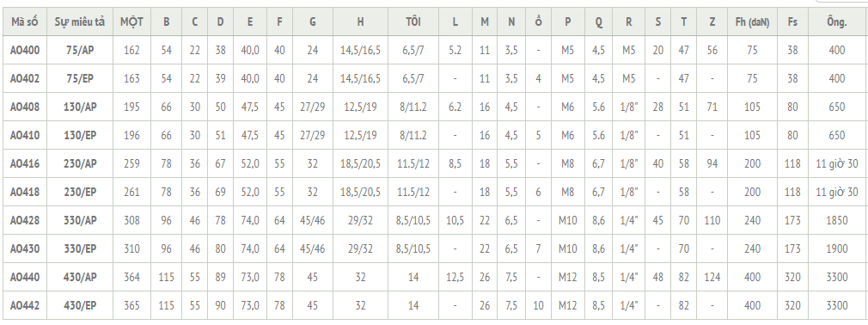Click the "Mã số" column header
Screen dimensions: 868x325
pos(25,22)
